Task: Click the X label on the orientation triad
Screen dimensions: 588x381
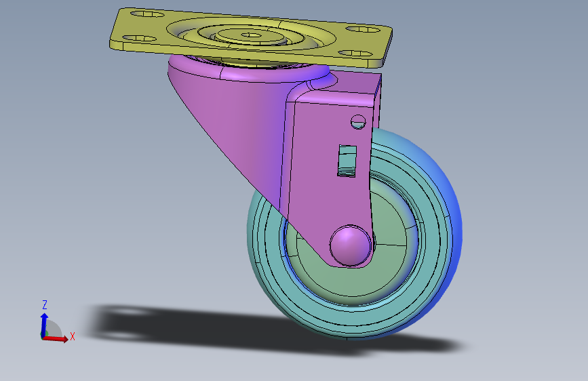Action: pyautogui.click(x=73, y=336)
